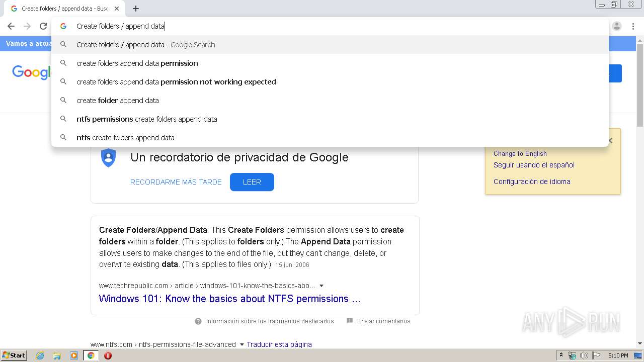Open the media player taskbar icon
Screen dimensions: 644x362
coord(74,355)
